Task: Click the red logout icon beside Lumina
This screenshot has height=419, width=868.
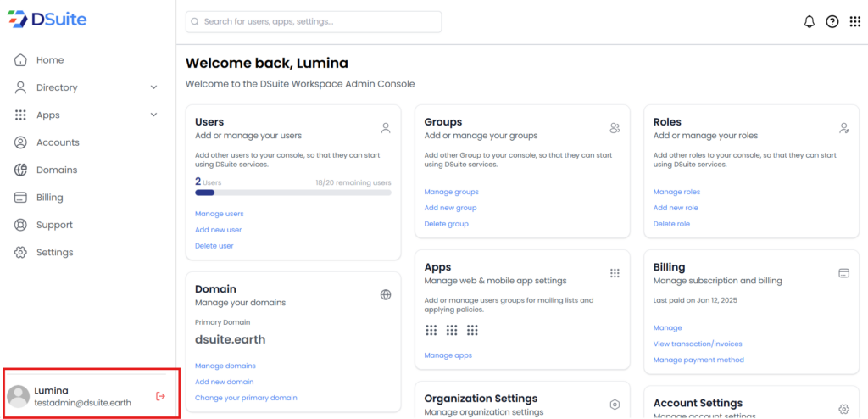Action: point(160,396)
